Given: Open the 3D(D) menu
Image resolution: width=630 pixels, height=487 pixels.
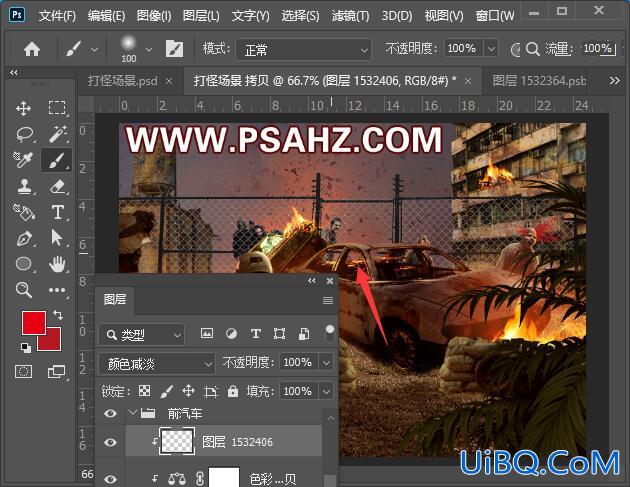Looking at the screenshot, I should [397, 16].
